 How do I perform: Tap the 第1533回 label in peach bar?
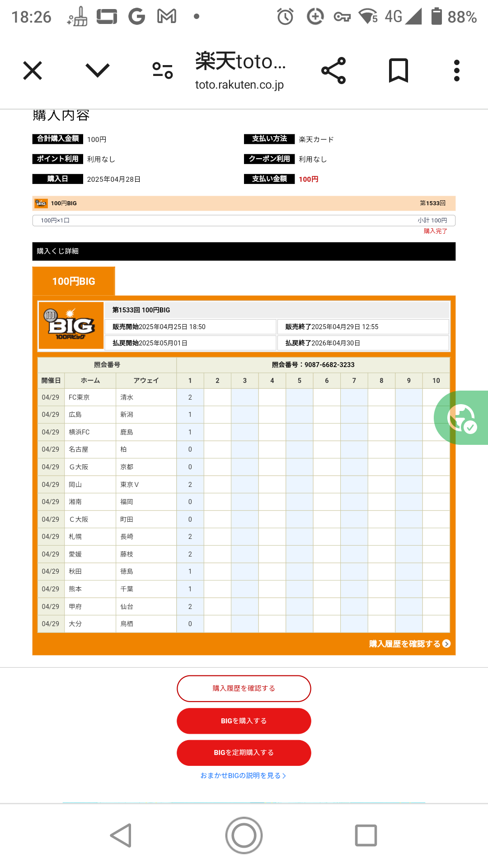(433, 203)
